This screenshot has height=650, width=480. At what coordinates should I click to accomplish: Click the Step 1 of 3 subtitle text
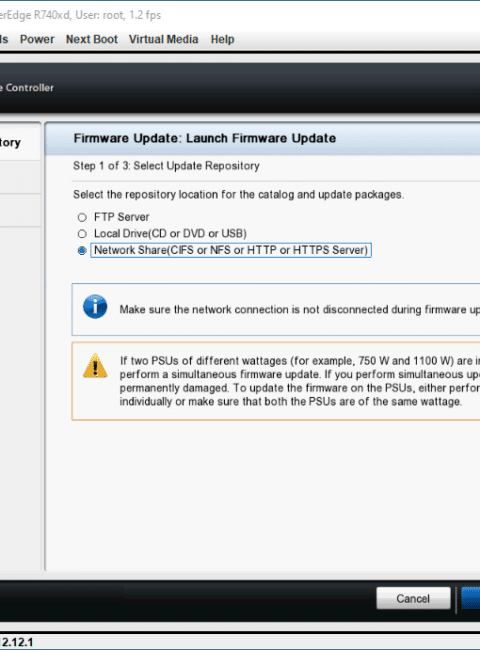[x=166, y=166]
